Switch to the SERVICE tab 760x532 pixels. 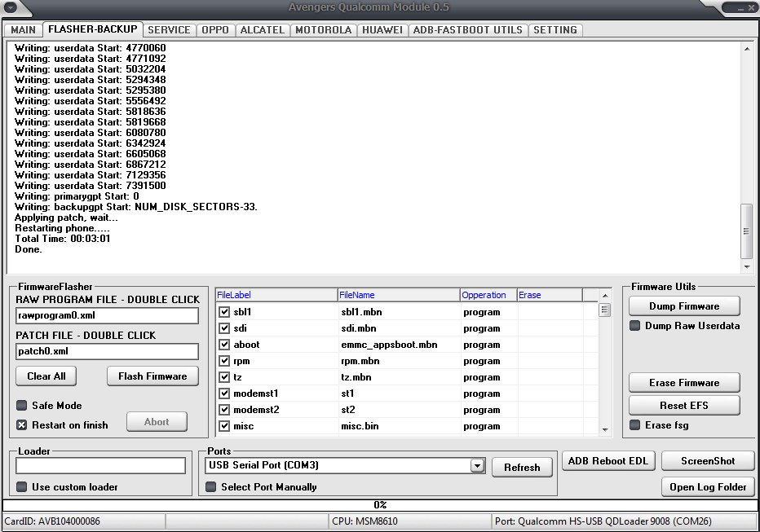point(169,30)
